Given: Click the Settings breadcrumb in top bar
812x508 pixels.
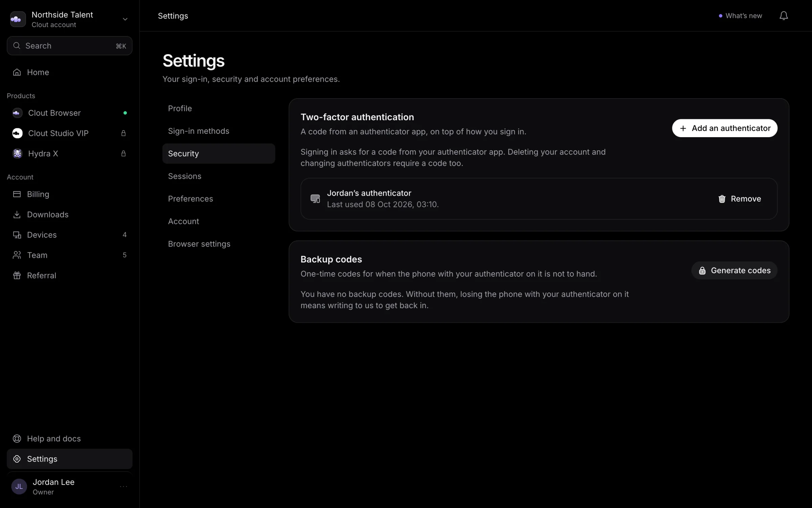Looking at the screenshot, I should point(173,16).
